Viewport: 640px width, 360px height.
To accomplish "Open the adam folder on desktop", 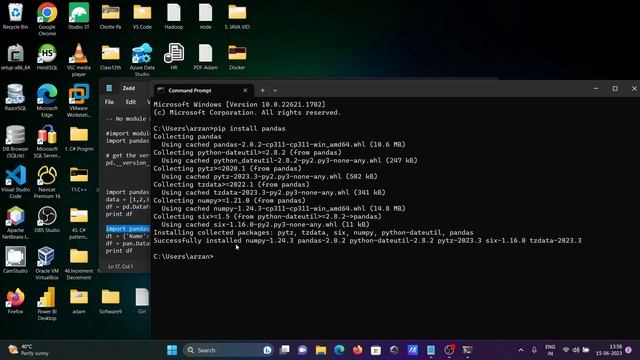I will (x=79, y=301).
